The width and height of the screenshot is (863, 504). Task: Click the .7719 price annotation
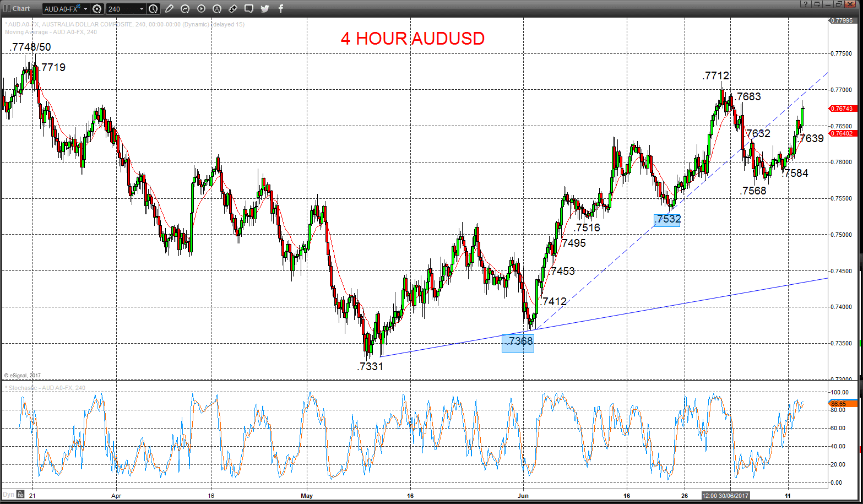point(52,67)
